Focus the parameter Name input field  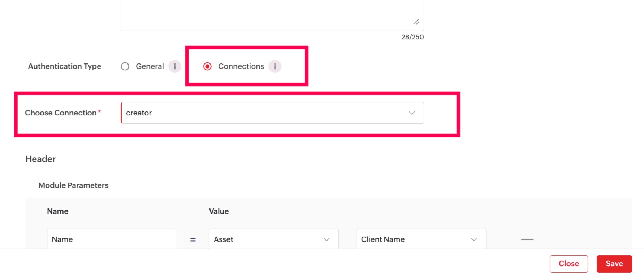click(x=112, y=239)
